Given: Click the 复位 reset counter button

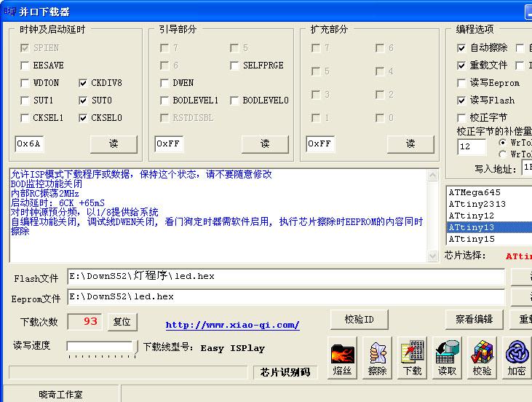Looking at the screenshot, I should (x=122, y=321).
